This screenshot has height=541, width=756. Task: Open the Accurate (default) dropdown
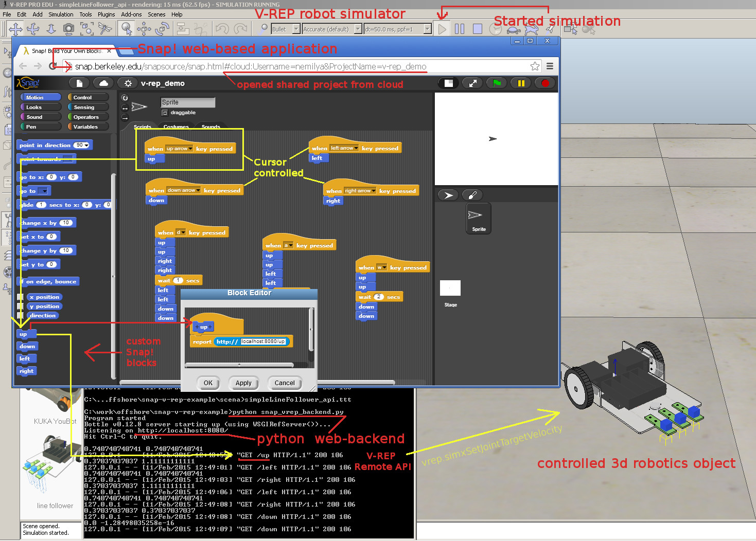click(x=358, y=29)
